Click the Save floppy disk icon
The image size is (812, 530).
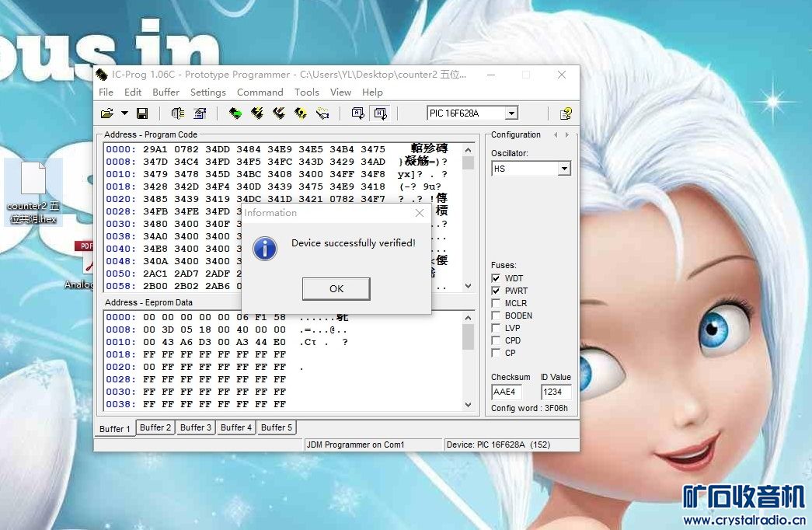click(142, 113)
